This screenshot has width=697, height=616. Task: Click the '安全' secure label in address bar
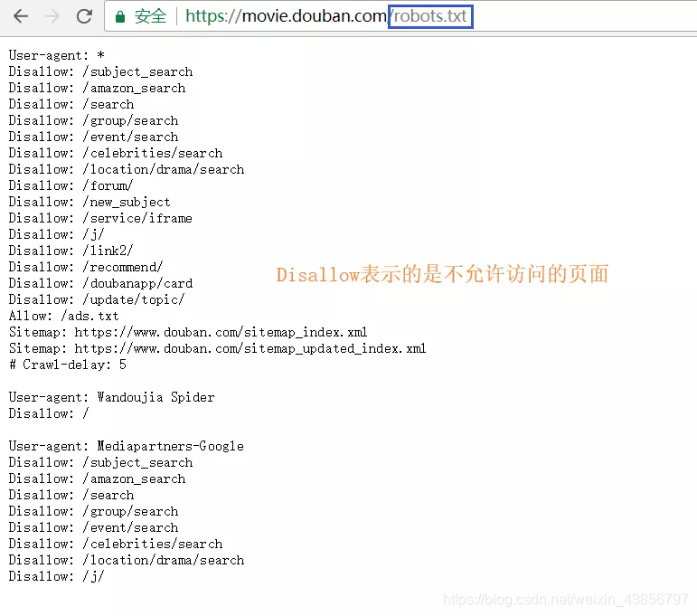click(x=151, y=16)
